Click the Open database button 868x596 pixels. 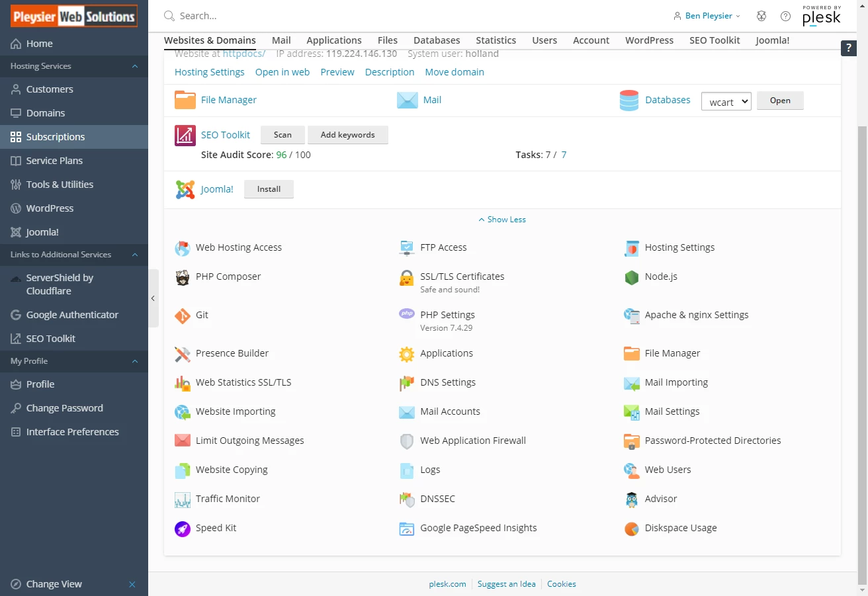point(780,101)
